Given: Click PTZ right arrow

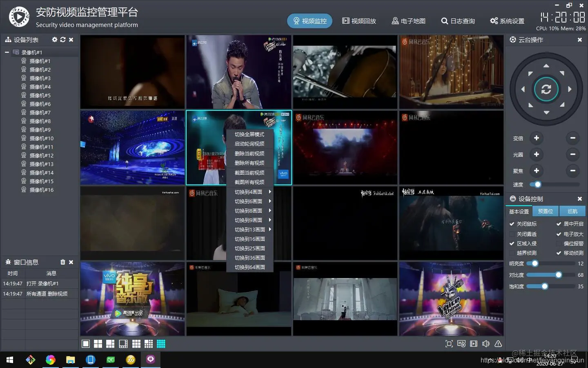Looking at the screenshot, I should (x=570, y=89).
